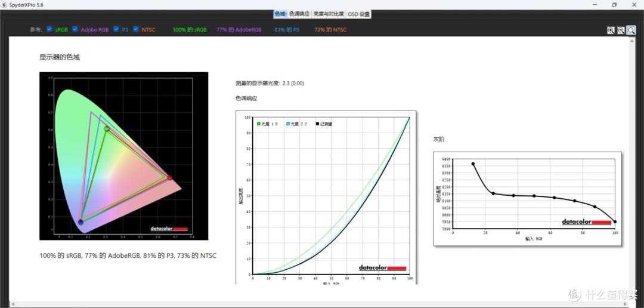Click the SpyderXPro app icon in title bar
The image size is (644, 308).
(5, 5)
